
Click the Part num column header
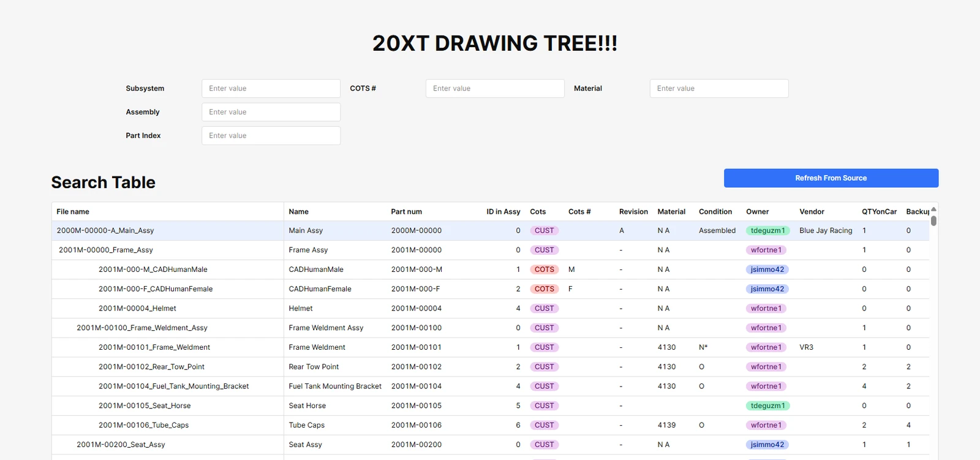[x=407, y=212]
